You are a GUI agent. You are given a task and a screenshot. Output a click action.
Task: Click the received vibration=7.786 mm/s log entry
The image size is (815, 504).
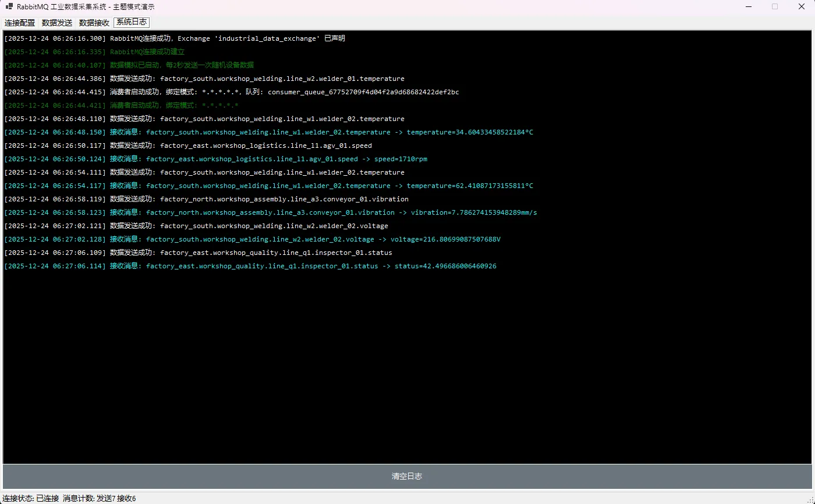270,212
